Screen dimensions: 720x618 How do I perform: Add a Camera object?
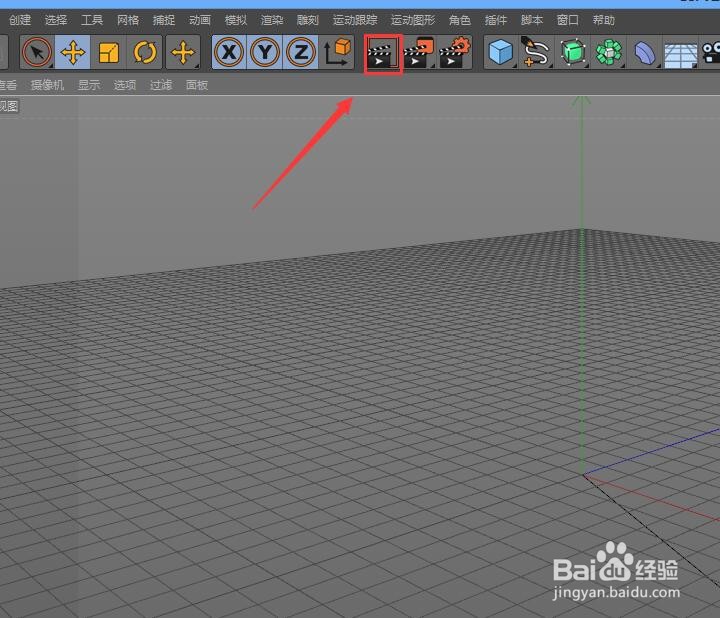tap(710, 52)
